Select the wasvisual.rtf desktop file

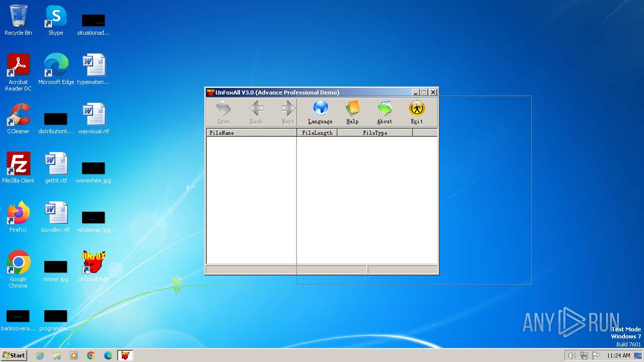click(93, 119)
